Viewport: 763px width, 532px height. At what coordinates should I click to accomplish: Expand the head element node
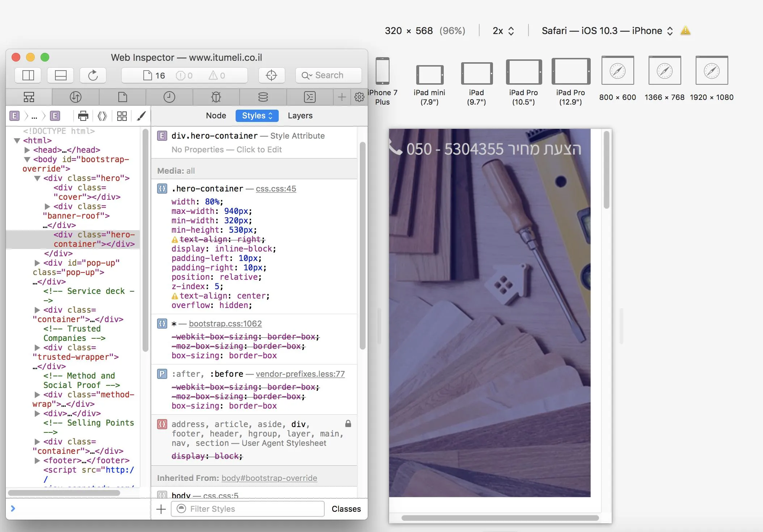pos(27,150)
